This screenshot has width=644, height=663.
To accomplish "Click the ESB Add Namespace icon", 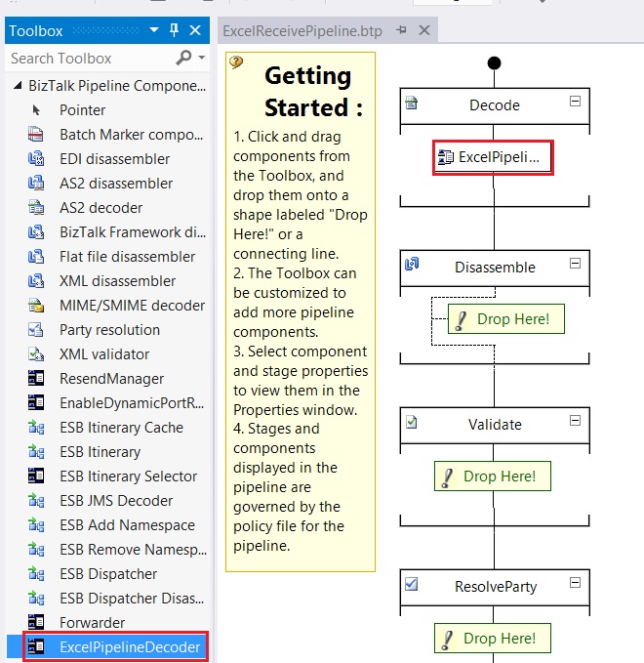I will click(36, 525).
